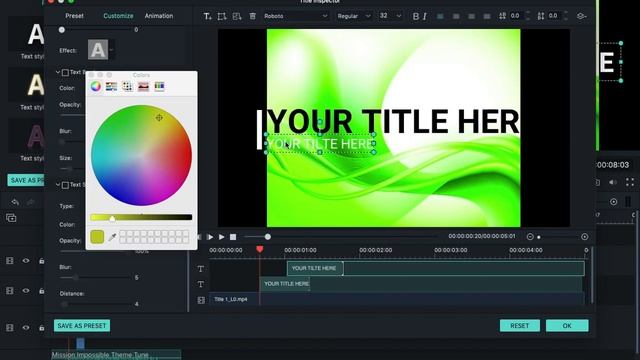The image size is (640, 360).
Task: Hide the bottom main-window track
Action: pyautogui.click(x=26, y=328)
